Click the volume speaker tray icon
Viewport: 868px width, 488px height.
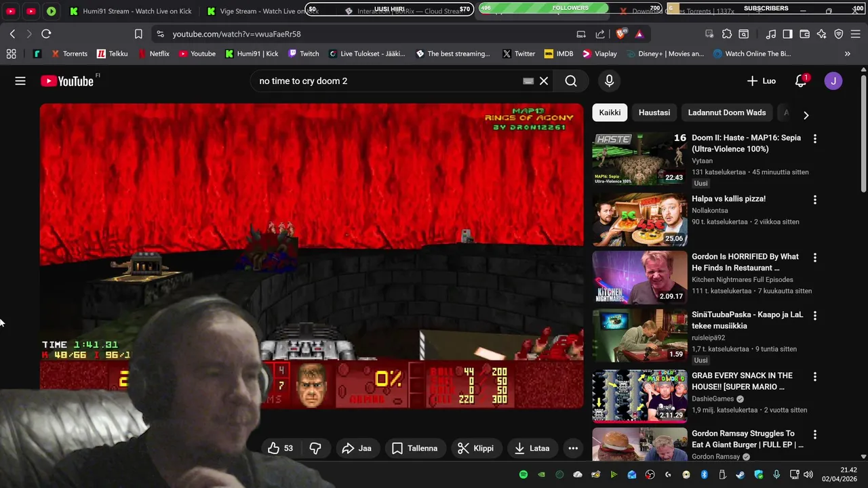[808, 474]
